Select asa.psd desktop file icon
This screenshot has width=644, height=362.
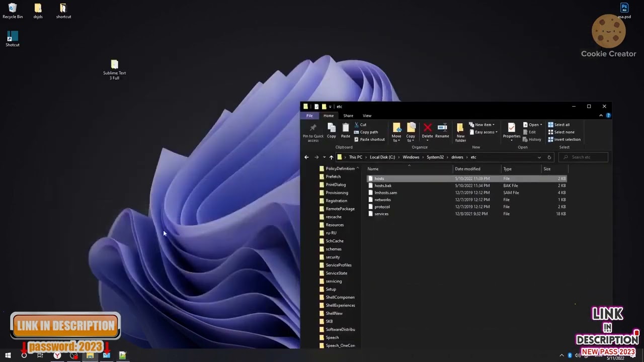(624, 11)
